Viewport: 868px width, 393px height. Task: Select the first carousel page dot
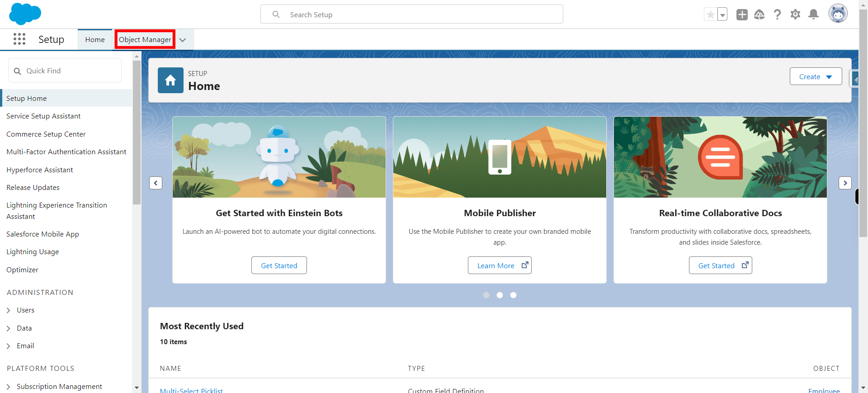[x=486, y=295]
